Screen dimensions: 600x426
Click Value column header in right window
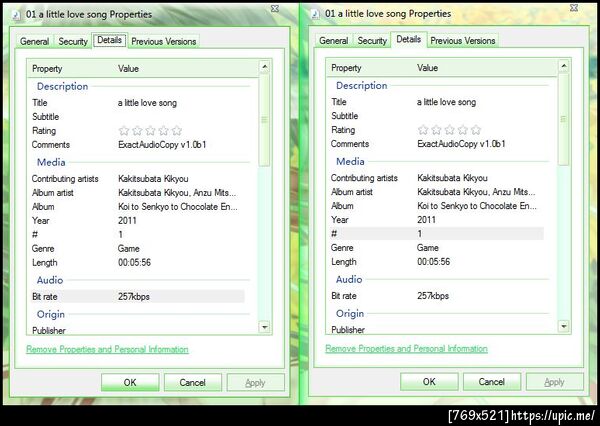(427, 68)
